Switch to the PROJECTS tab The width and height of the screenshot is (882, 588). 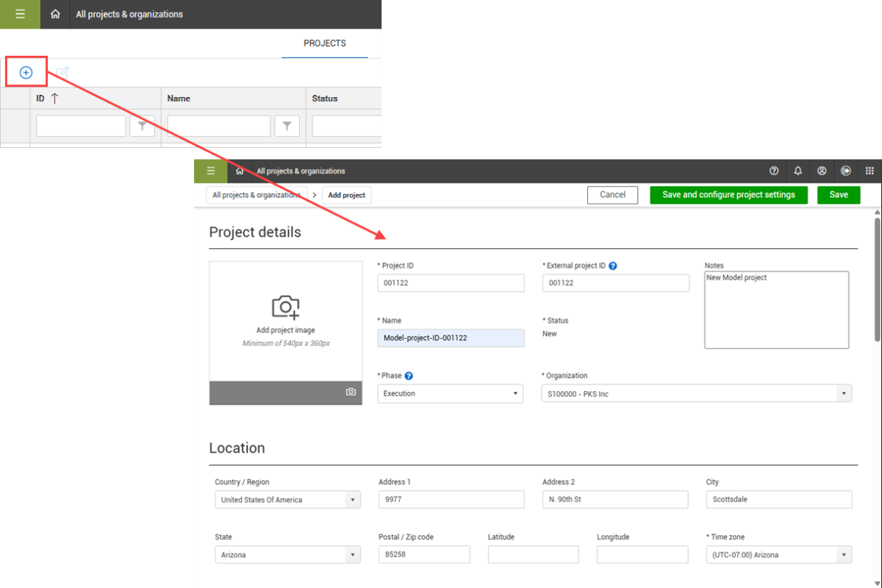point(324,43)
